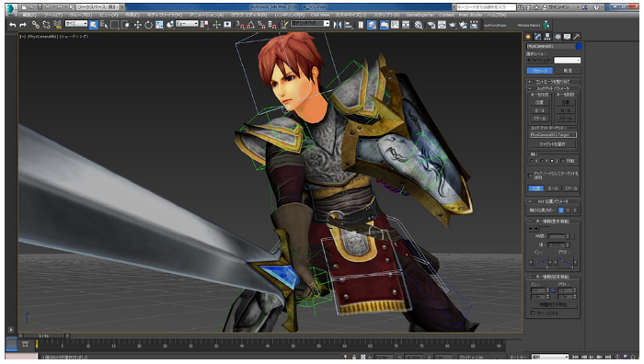The height and width of the screenshot is (364, 644).
Task: Select the Select and Rotate tool
Action: [x=148, y=25]
